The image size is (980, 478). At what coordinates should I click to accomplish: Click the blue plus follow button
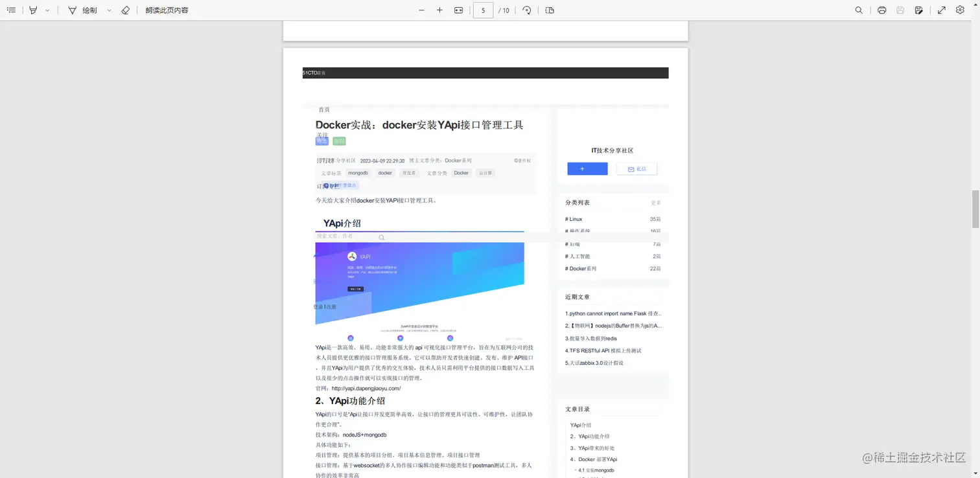[x=587, y=168]
